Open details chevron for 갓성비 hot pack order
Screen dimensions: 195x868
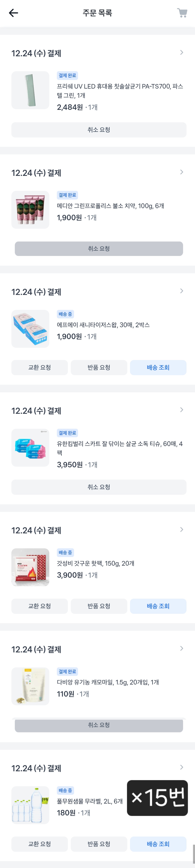181,530
